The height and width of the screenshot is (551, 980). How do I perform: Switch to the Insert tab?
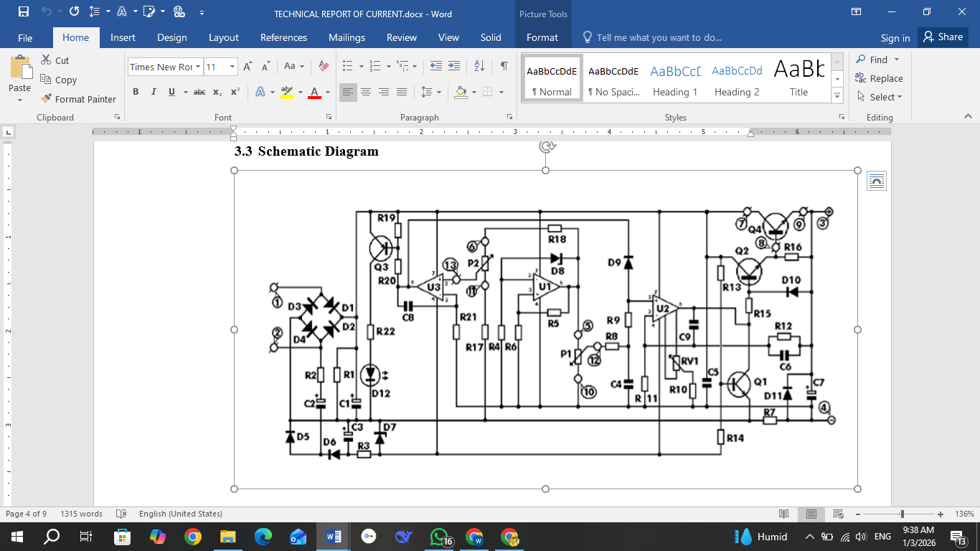(123, 37)
